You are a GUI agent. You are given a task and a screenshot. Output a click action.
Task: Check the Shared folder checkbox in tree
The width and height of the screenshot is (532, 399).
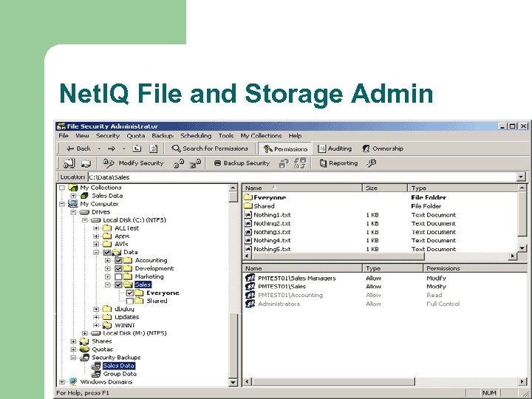point(129,301)
